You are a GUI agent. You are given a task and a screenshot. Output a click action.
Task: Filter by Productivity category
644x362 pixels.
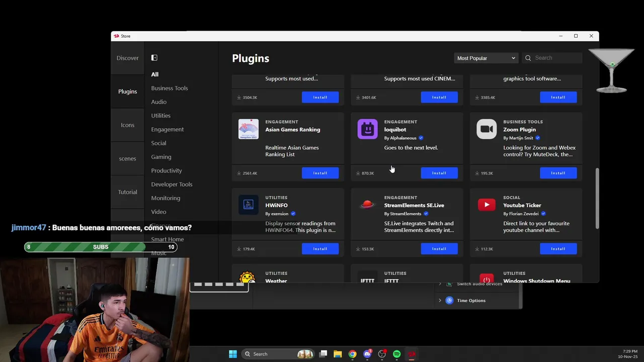[x=167, y=170]
